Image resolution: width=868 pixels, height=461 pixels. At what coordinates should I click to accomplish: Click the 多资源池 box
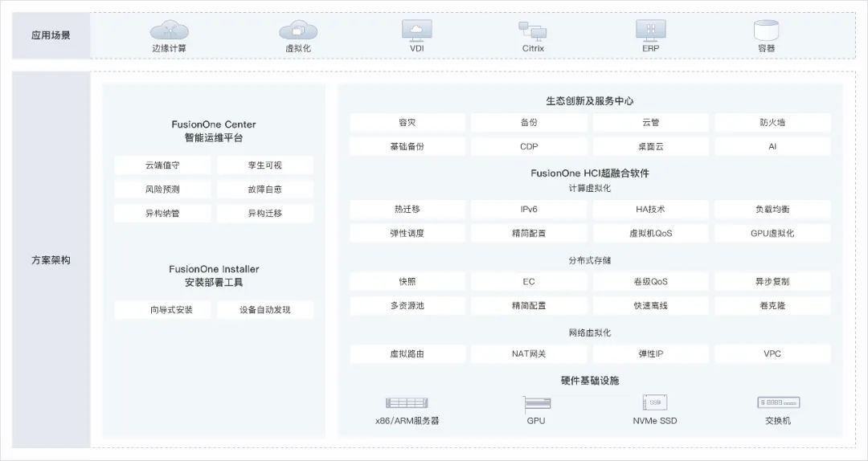[x=407, y=305]
